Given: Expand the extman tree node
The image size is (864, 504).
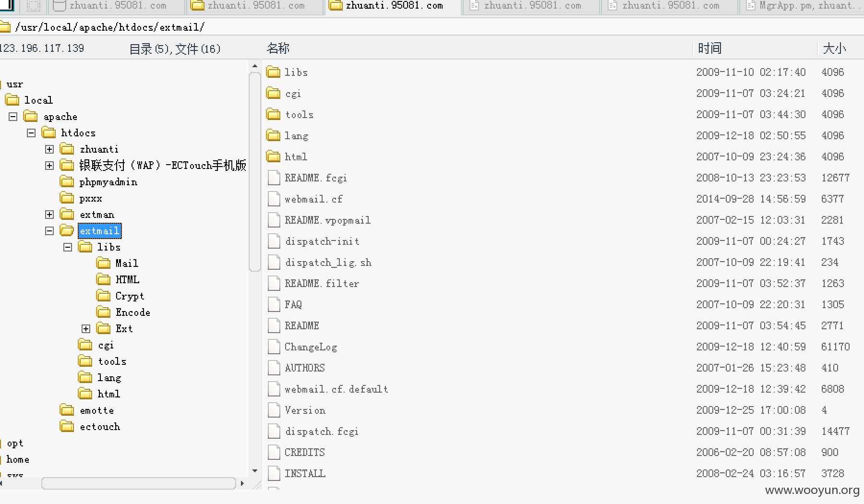Looking at the screenshot, I should [x=49, y=215].
